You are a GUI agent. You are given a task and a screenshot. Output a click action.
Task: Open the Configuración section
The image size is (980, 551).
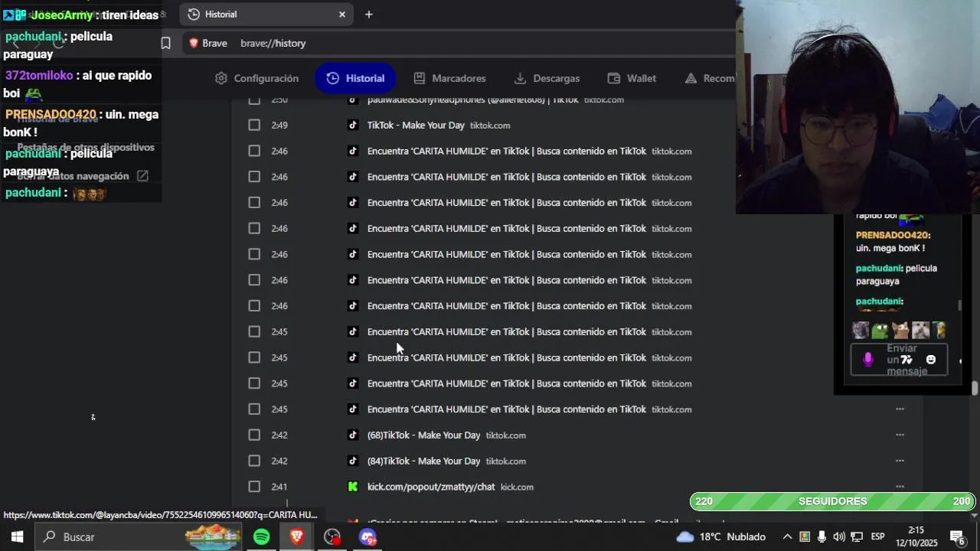(x=256, y=78)
